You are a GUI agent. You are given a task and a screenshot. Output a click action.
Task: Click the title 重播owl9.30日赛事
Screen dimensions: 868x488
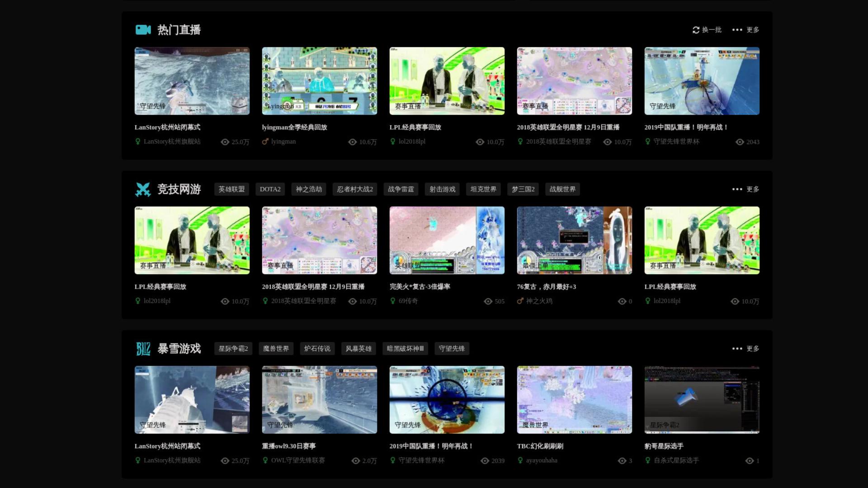click(289, 446)
